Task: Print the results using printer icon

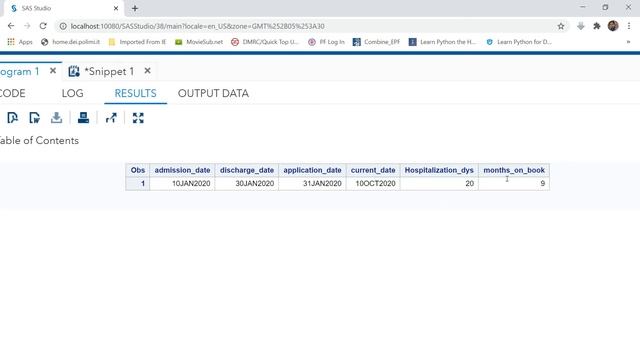Action: [x=83, y=118]
